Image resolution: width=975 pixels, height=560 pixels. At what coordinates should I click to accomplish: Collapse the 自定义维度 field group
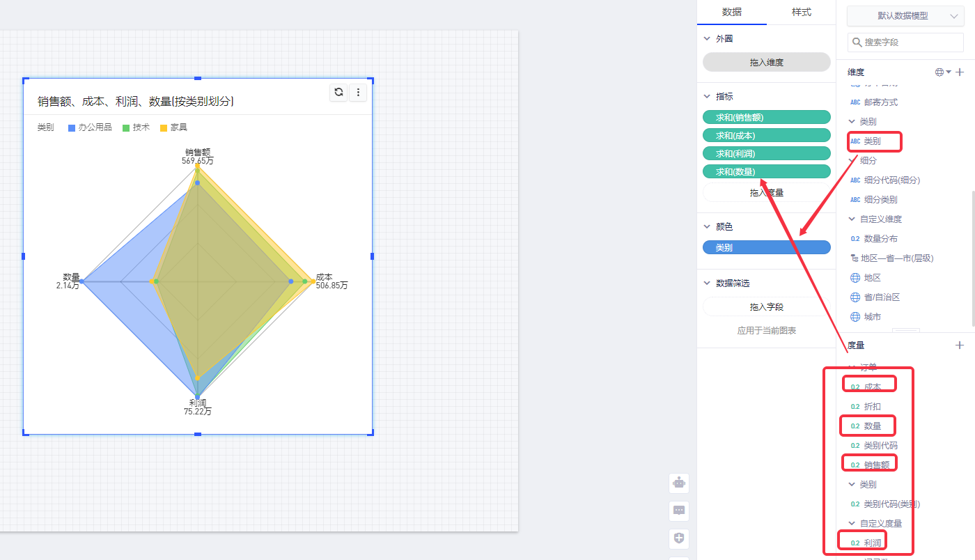[852, 219]
